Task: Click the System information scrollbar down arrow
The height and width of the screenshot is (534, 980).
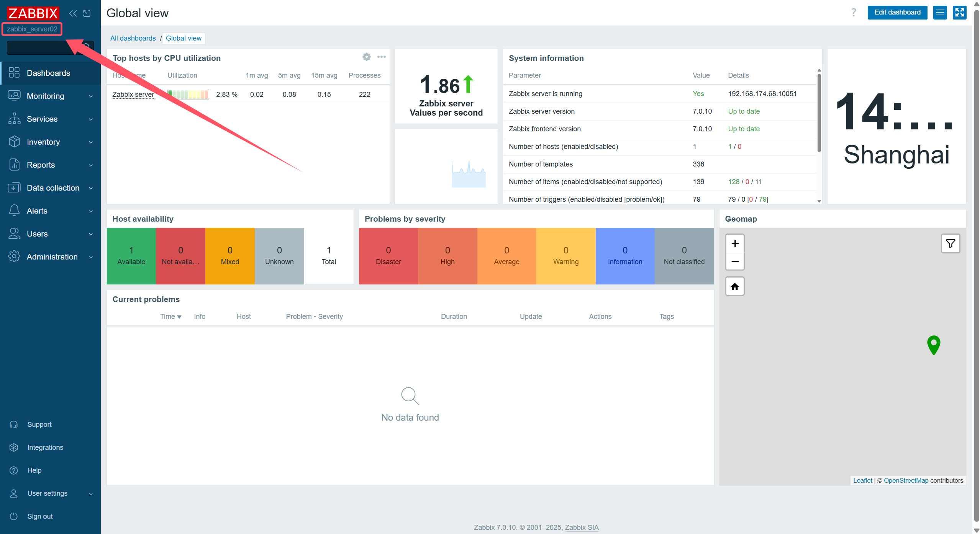Action: pyautogui.click(x=819, y=201)
